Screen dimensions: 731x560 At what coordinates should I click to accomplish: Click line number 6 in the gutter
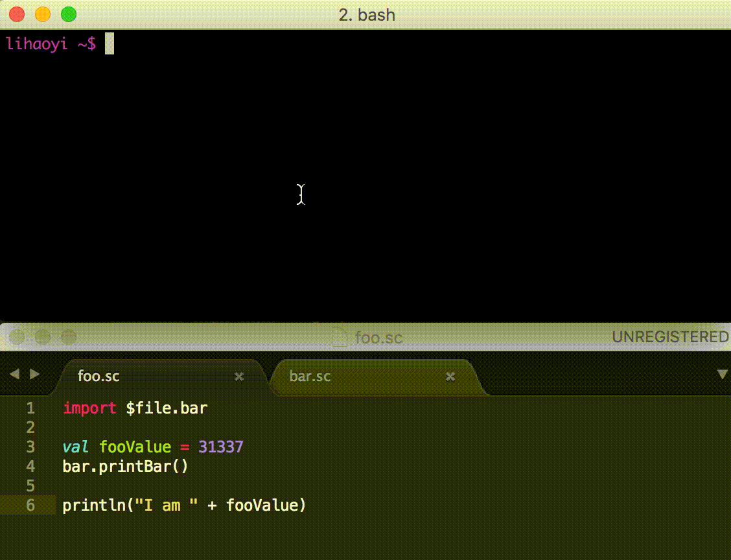tap(30, 506)
